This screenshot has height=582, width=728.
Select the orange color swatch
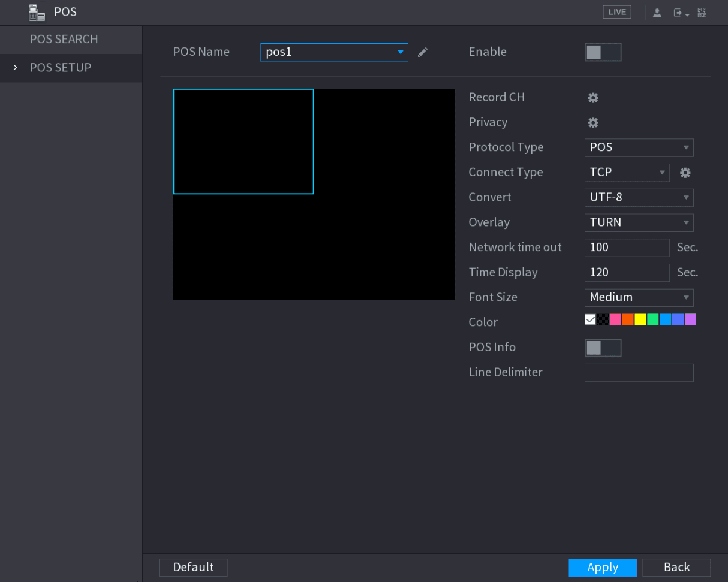[628, 319]
